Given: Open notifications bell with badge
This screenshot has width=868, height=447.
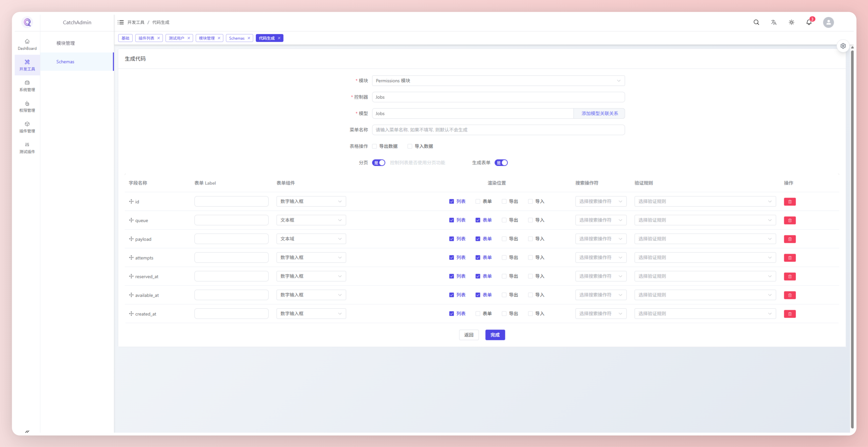Looking at the screenshot, I should (809, 22).
